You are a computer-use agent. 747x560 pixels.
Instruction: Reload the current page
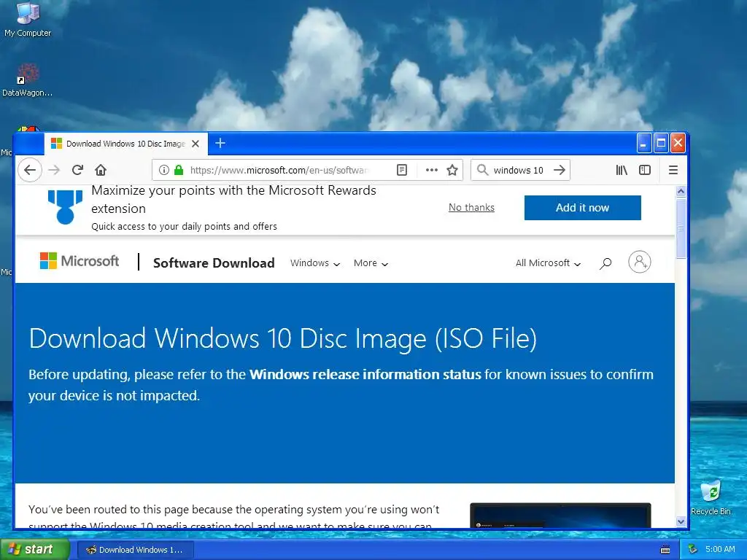tap(77, 170)
